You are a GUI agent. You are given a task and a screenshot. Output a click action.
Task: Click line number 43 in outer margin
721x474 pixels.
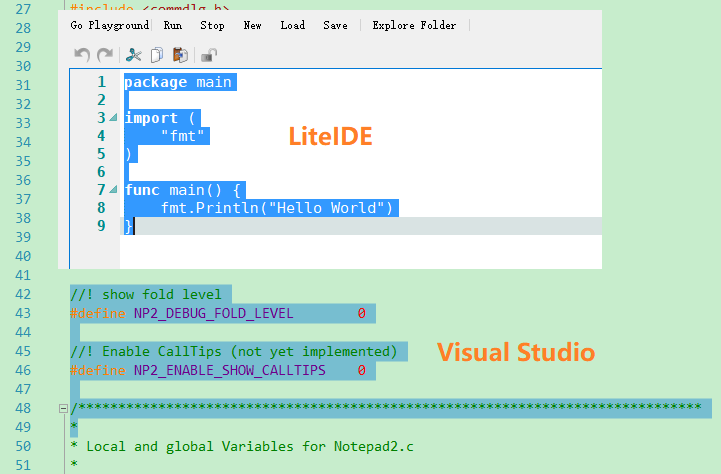[x=23, y=313]
